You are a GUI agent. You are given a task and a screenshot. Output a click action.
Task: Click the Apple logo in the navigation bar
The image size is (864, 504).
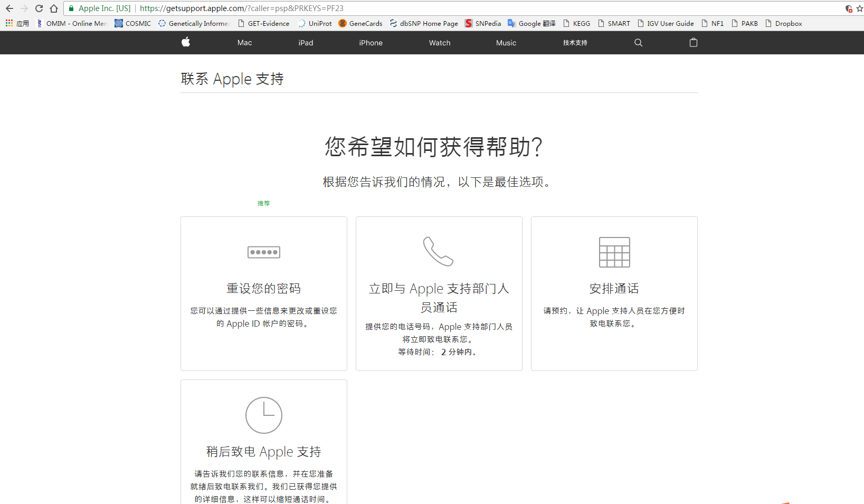[x=186, y=42]
